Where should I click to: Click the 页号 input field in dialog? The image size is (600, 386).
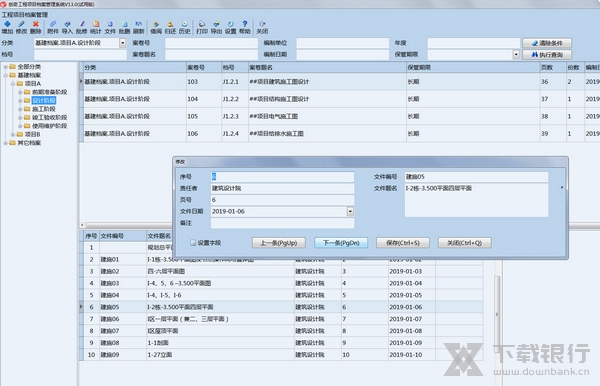point(282,200)
